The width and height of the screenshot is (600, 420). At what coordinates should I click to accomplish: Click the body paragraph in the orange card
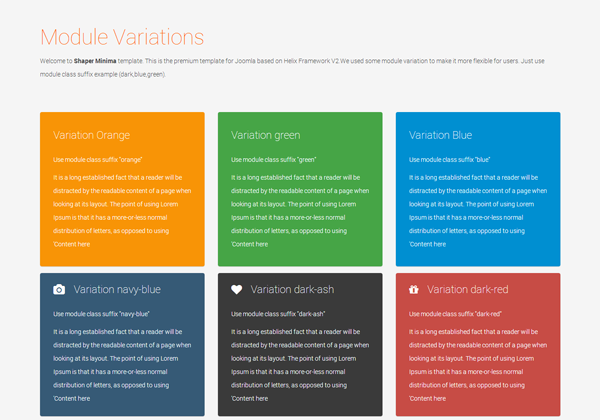pos(121,210)
